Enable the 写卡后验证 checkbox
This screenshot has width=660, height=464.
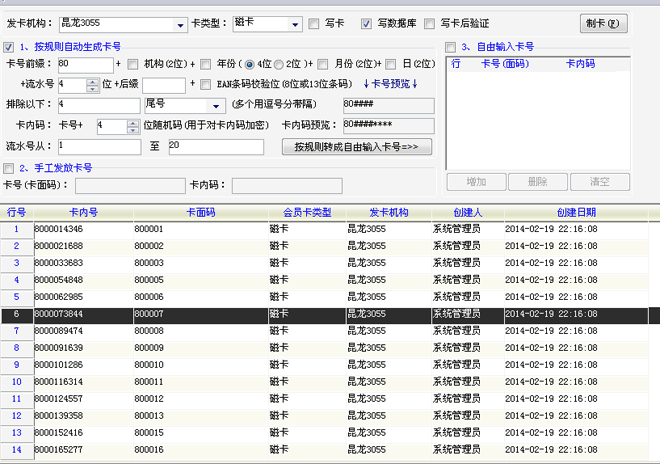click(429, 24)
